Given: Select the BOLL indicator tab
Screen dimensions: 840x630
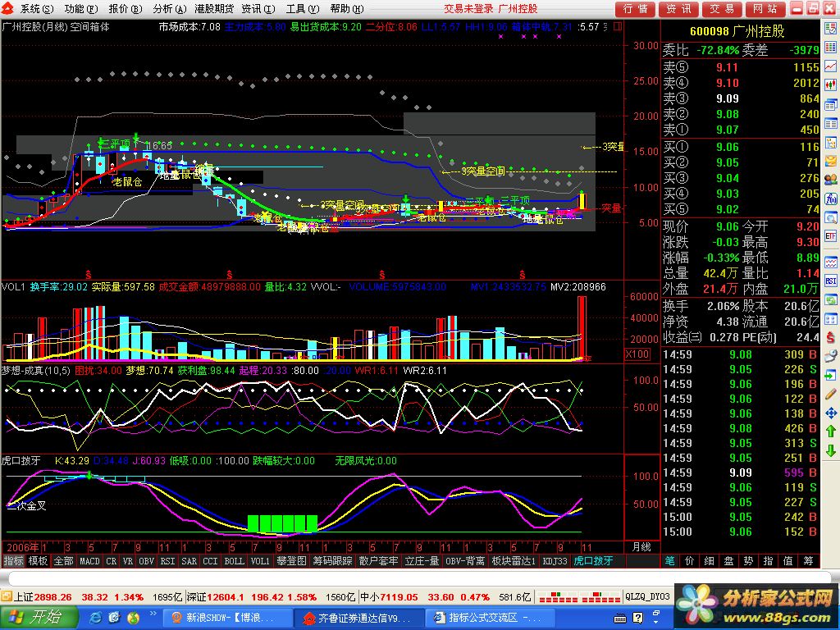Looking at the screenshot, I should (x=234, y=561).
